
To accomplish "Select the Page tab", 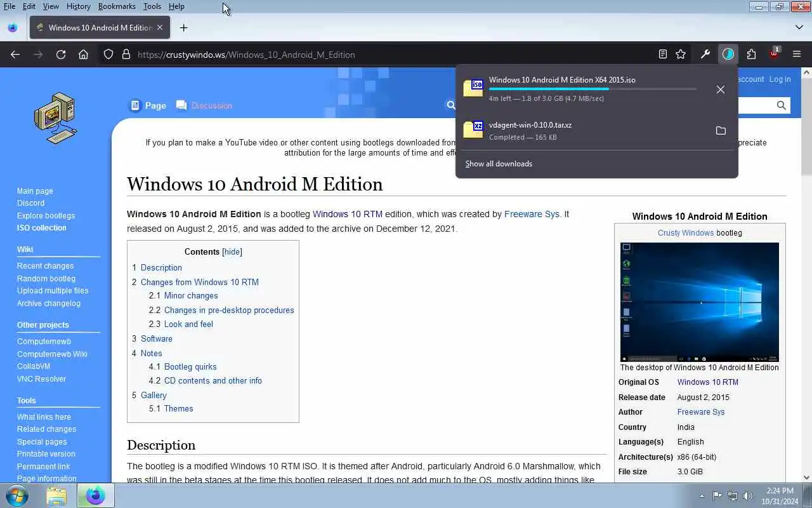I will point(148,105).
